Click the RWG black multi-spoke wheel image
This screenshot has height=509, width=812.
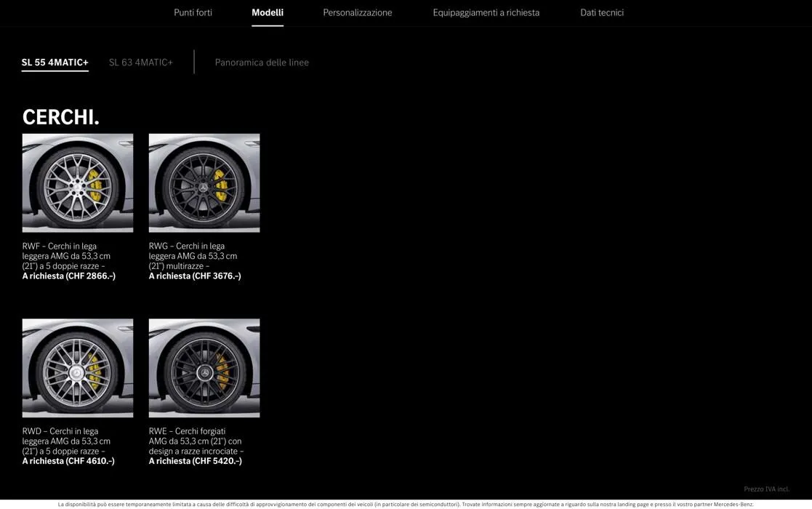click(204, 183)
